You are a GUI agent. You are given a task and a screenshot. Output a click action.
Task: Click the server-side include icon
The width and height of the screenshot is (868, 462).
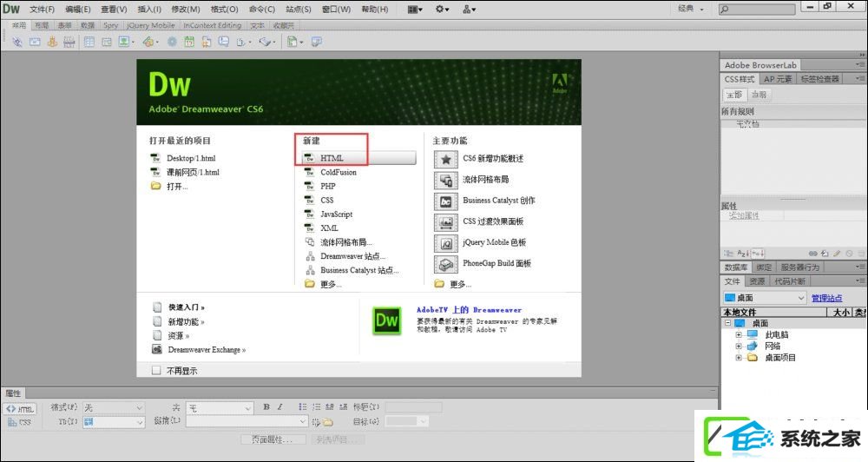pyautogui.click(x=207, y=42)
